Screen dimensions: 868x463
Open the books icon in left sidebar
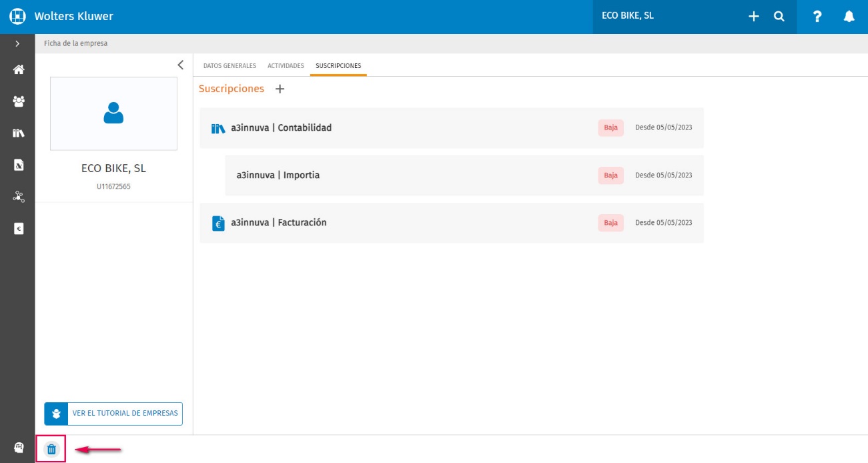coord(19,133)
